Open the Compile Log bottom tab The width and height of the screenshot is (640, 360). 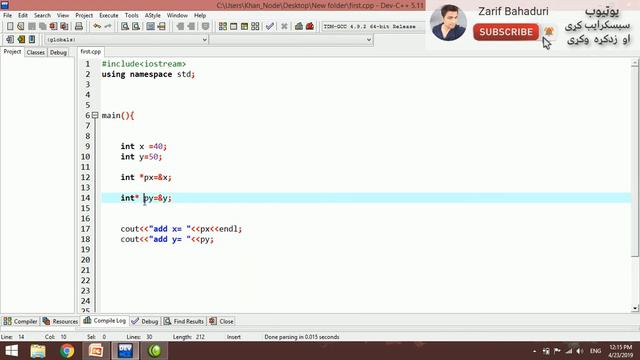(104, 321)
